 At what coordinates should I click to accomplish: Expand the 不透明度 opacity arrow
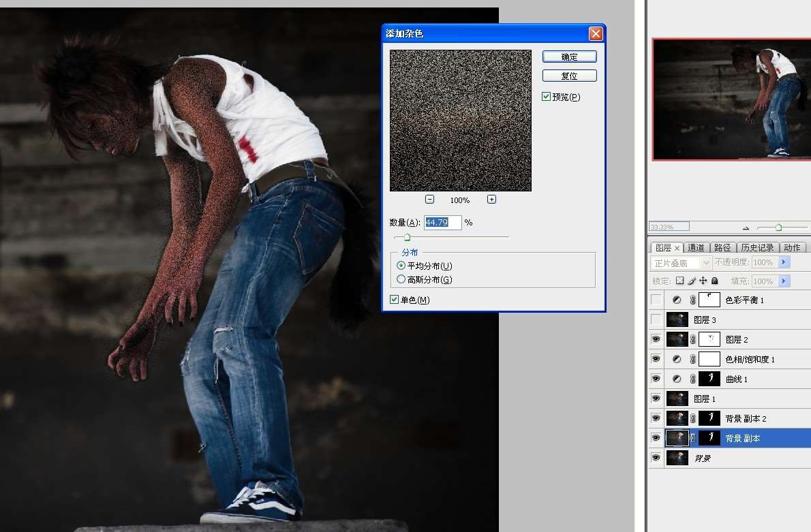tap(784, 262)
